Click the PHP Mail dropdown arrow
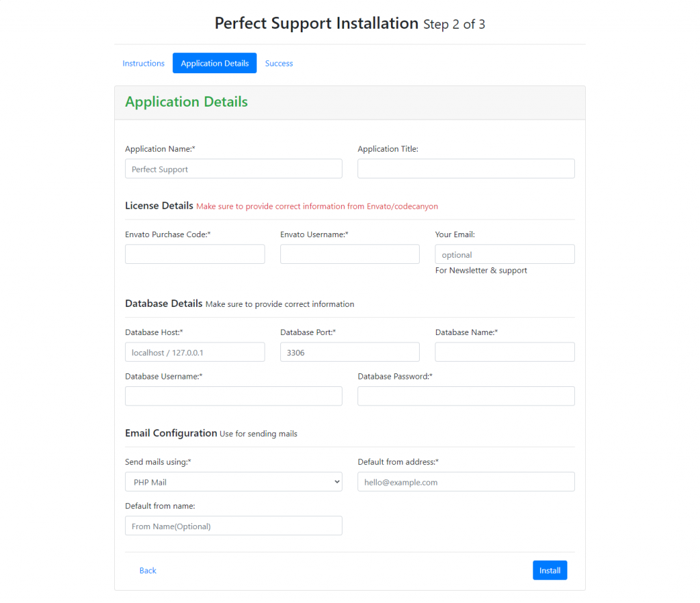This screenshot has width=700, height=603. click(x=337, y=482)
